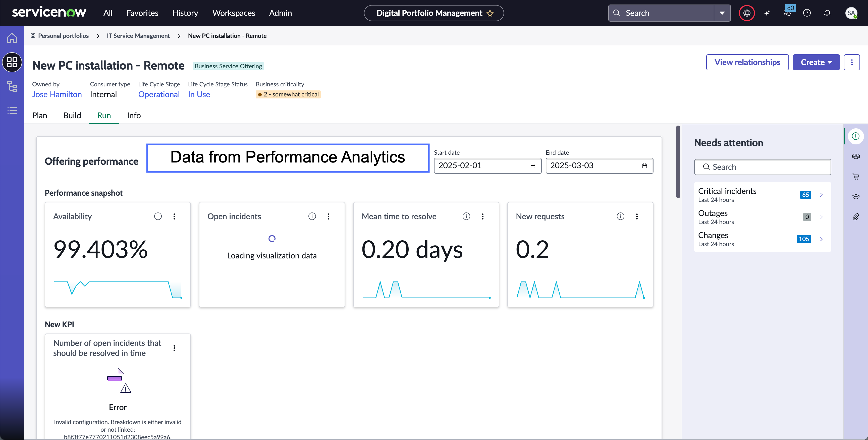Image resolution: width=868 pixels, height=440 pixels.
Task: Switch to the Info tab
Action: pos(134,116)
